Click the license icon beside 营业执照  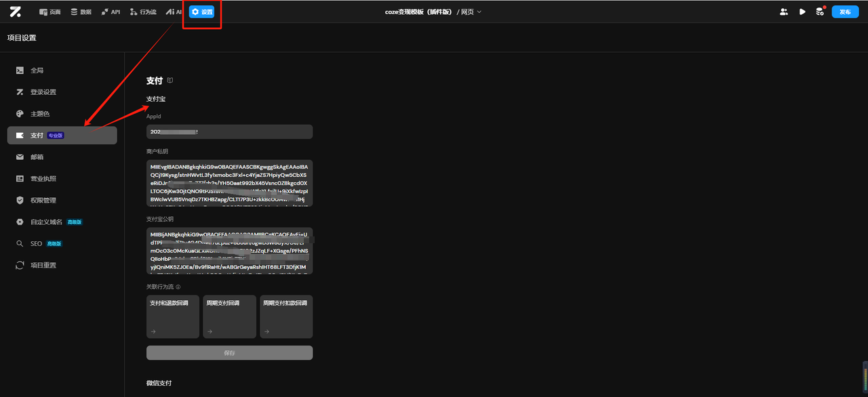point(20,179)
